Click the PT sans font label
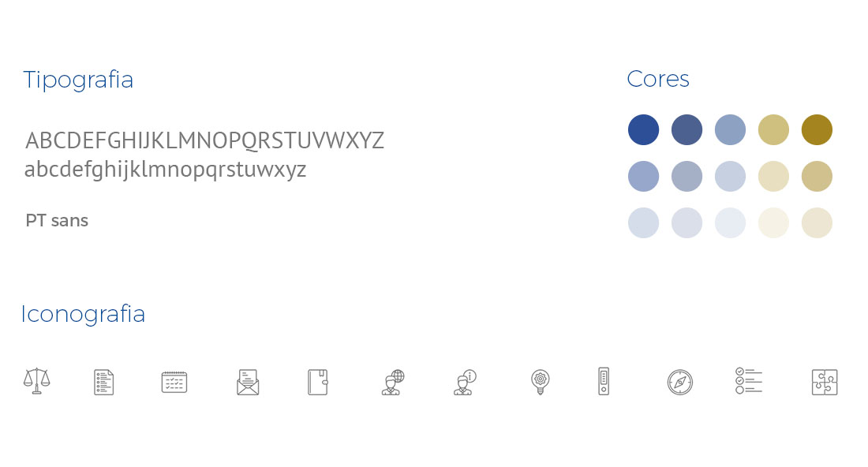The width and height of the screenshot is (868, 467). point(57,221)
